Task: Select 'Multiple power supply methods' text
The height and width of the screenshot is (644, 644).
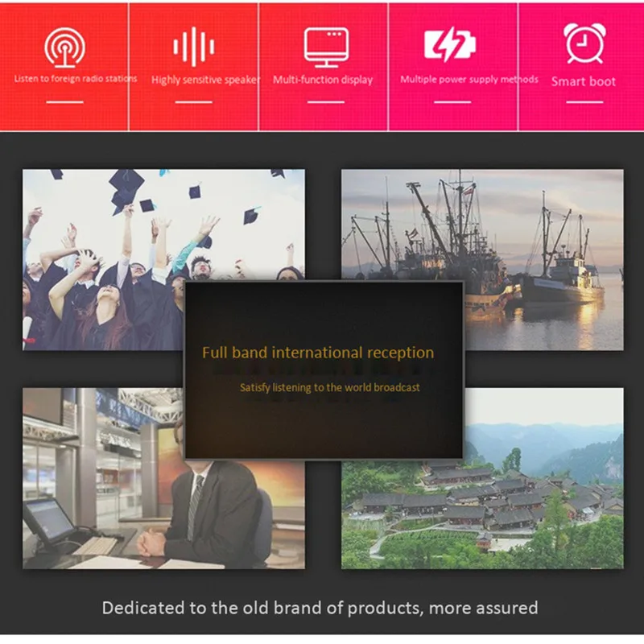Action: tap(469, 79)
